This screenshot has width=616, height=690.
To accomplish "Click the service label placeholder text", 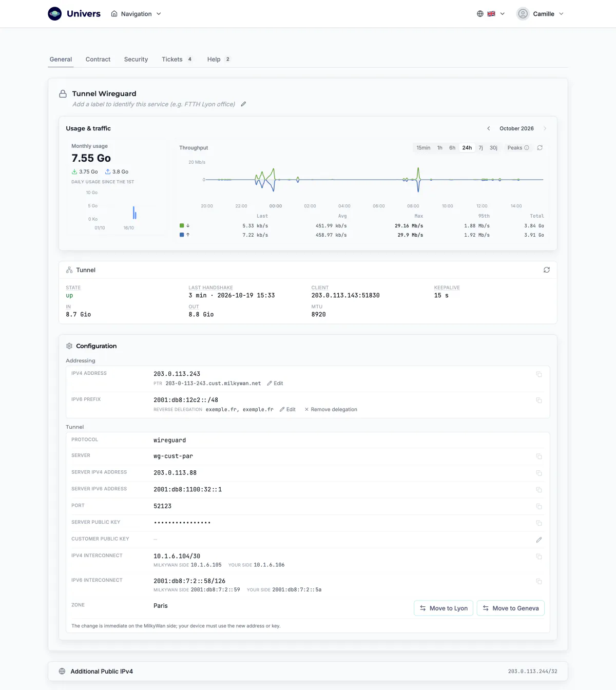I will (x=153, y=104).
